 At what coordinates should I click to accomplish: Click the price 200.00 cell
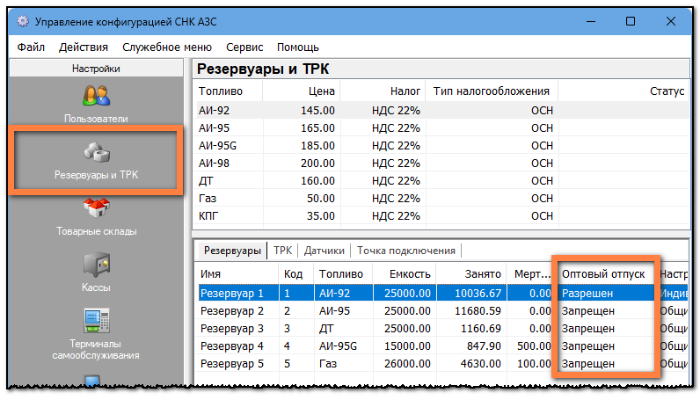click(x=317, y=163)
